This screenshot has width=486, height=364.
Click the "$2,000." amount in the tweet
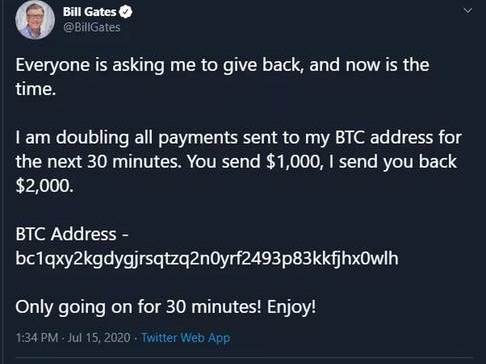44,186
